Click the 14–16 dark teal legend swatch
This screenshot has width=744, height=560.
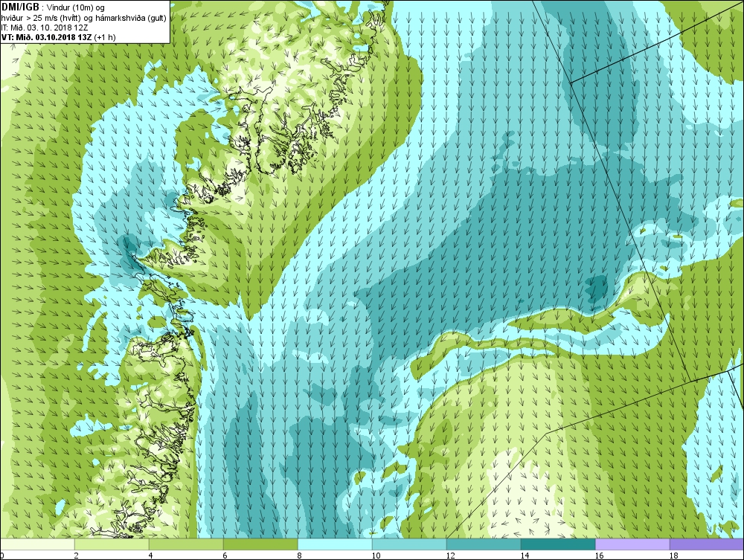tap(558, 544)
